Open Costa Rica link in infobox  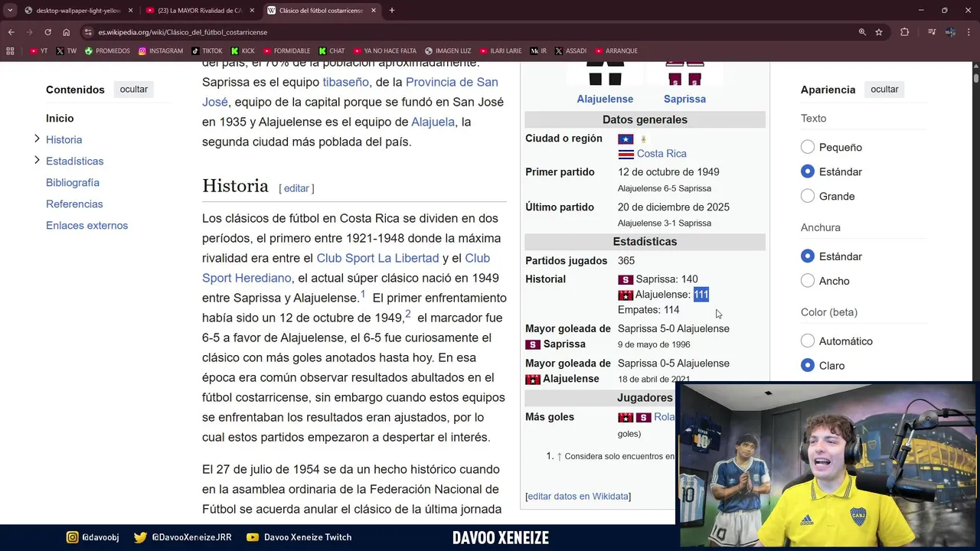point(661,154)
